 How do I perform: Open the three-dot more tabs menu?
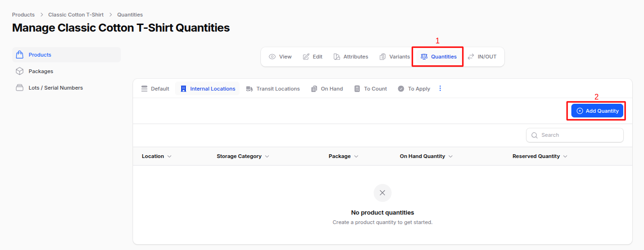point(440,88)
